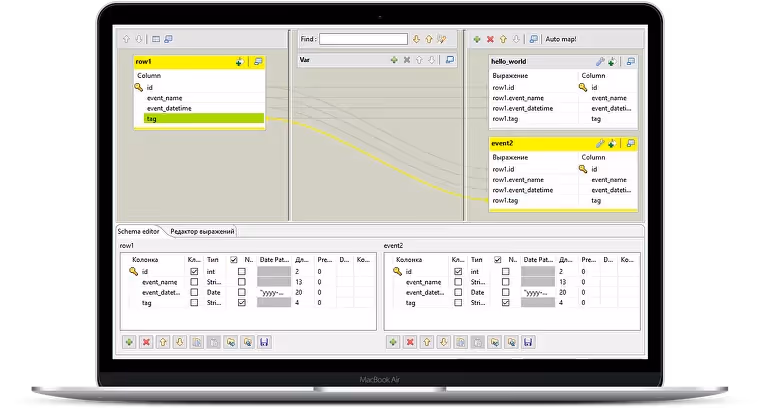
Task: Click the Auto map! button
Action: point(561,39)
